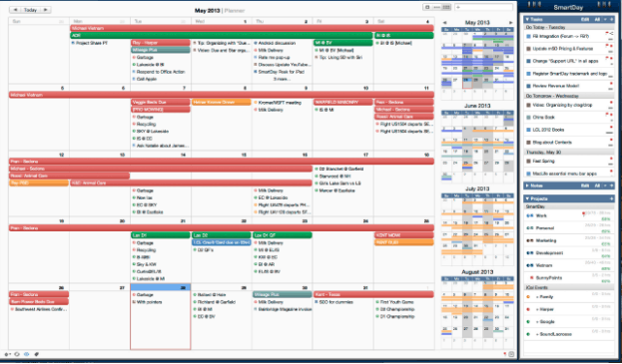This screenshot has width=622, height=364.
Task: Click the orange Family calendar color dot
Action: coord(528,296)
